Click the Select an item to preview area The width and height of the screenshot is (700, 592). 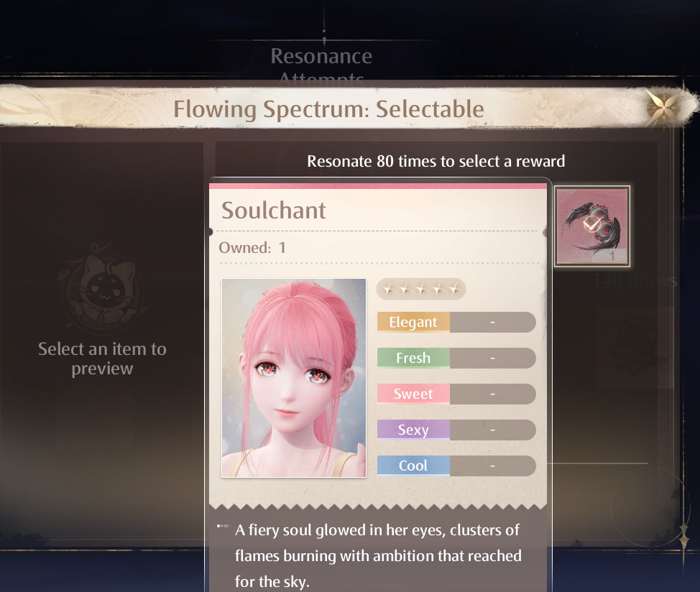(102, 359)
